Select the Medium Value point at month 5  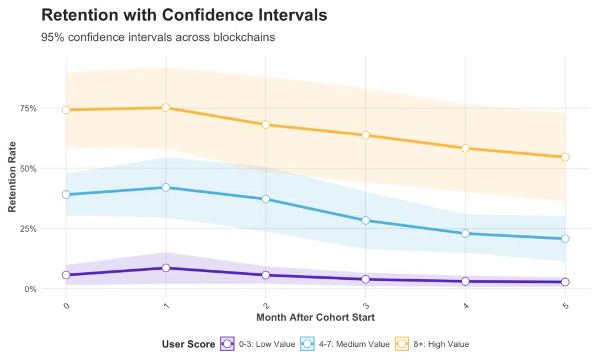point(565,239)
